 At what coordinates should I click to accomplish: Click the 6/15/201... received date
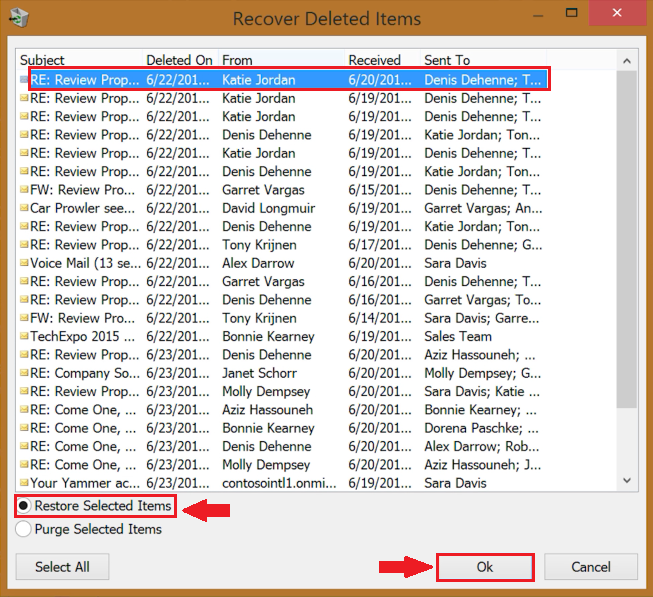[380, 190]
